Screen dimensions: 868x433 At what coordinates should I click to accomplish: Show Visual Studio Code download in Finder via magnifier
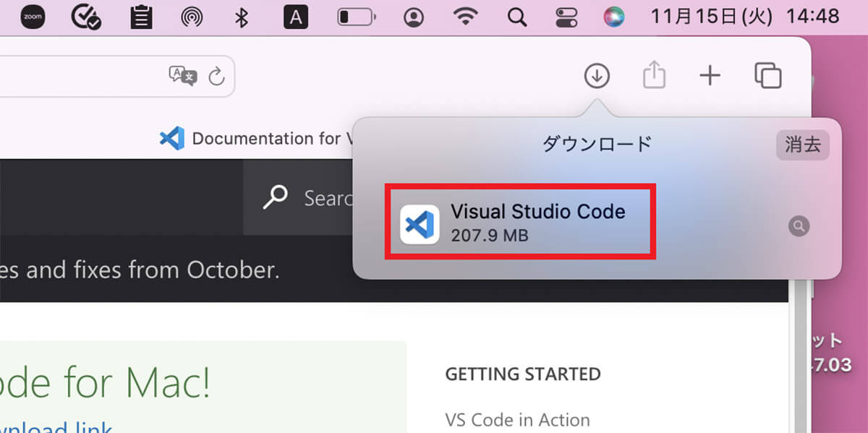799,226
